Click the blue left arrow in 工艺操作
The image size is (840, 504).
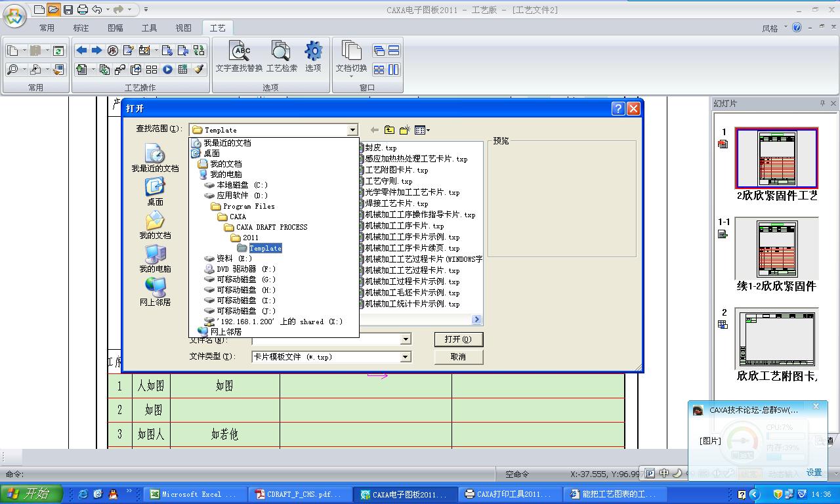[82, 51]
